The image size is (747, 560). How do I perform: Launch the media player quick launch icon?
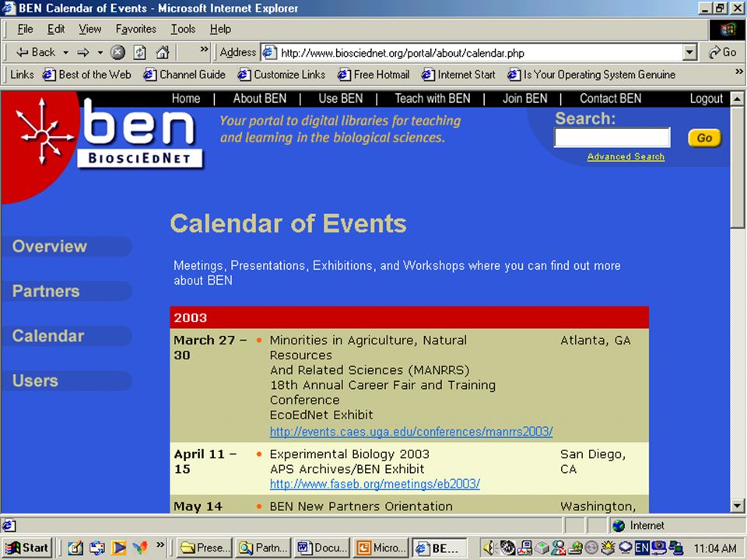coord(118,548)
